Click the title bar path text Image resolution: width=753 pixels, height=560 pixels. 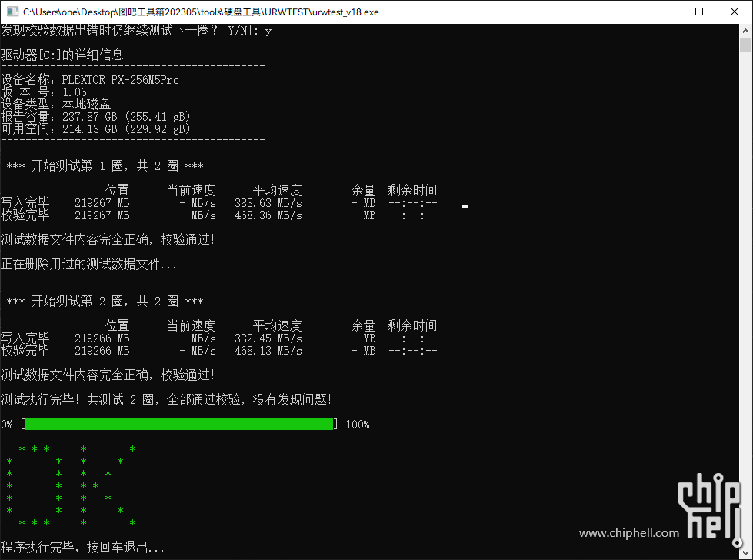201,12
